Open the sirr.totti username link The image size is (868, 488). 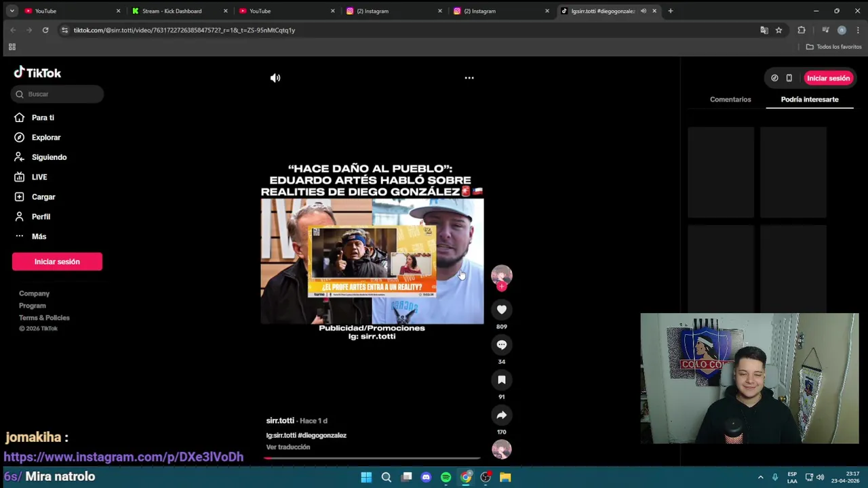(x=280, y=421)
